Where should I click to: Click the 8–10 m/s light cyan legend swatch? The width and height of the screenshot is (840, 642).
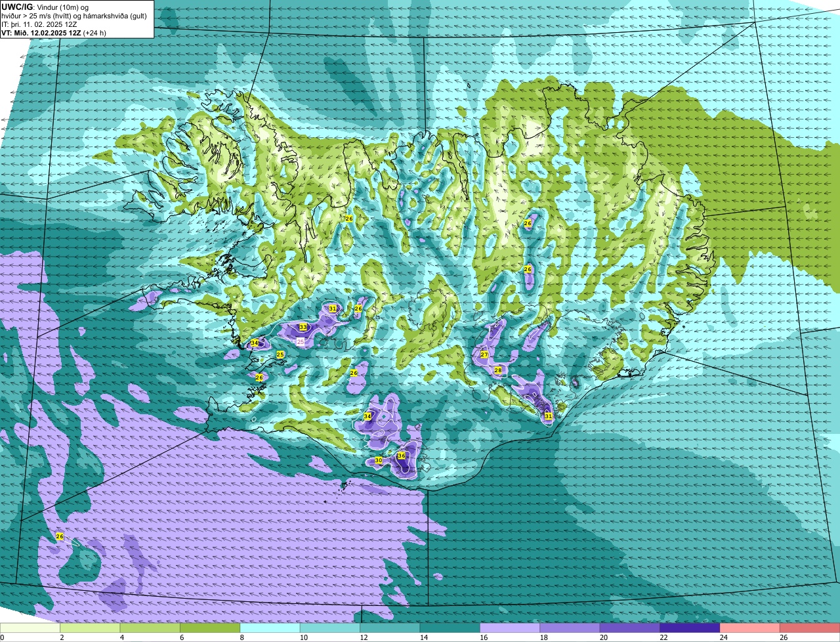pos(270,628)
